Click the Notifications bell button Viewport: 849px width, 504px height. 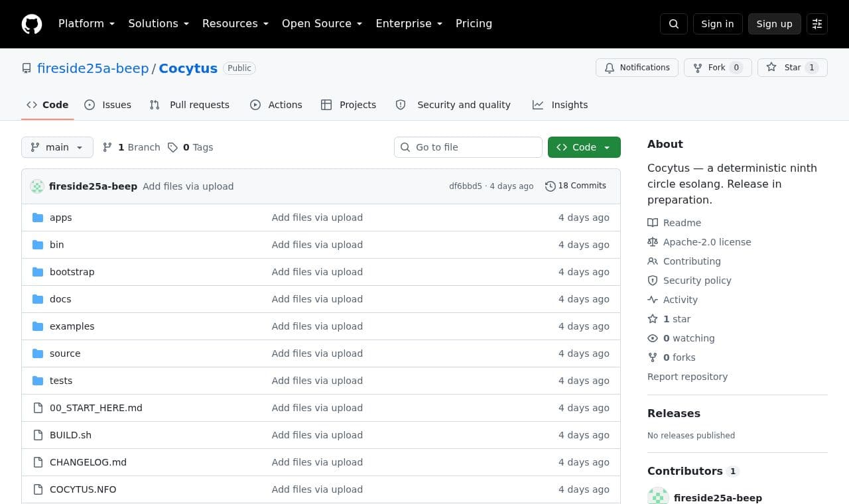pyautogui.click(x=637, y=68)
